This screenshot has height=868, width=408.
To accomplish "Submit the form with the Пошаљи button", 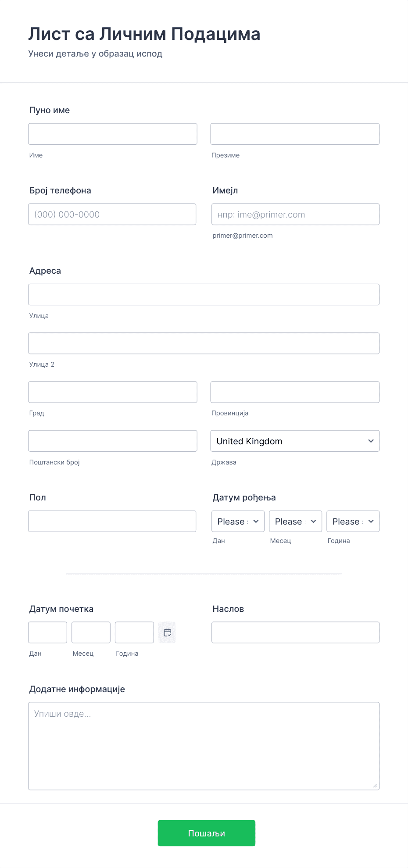I will coord(207,833).
